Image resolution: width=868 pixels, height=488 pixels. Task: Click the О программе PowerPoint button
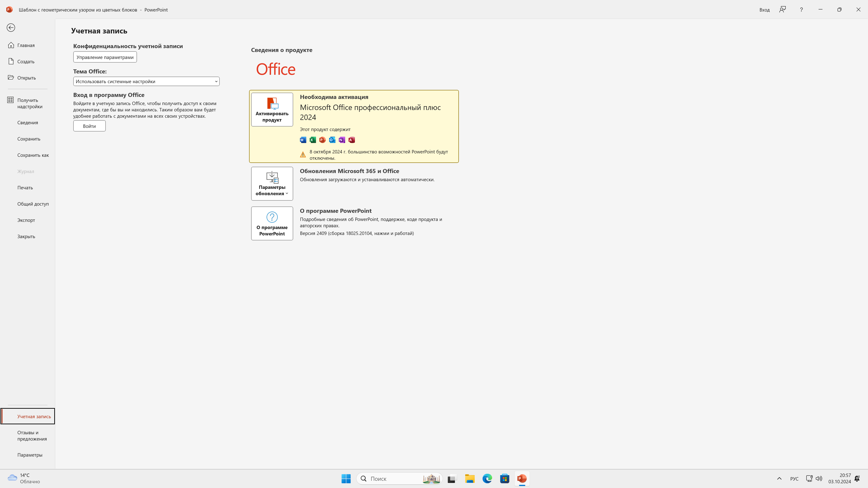click(272, 223)
